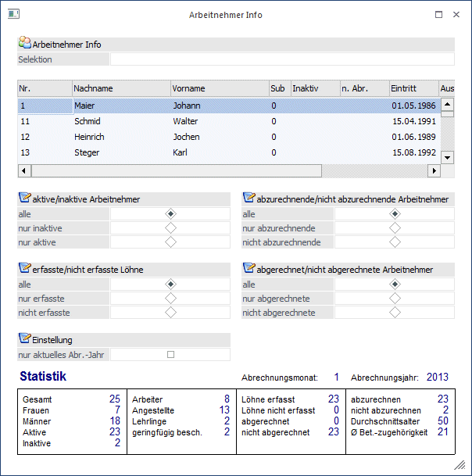The width and height of the screenshot is (472, 476).
Task: Enable 'nur aktuelles Abr.-Jahr' checkbox
Action: point(170,355)
